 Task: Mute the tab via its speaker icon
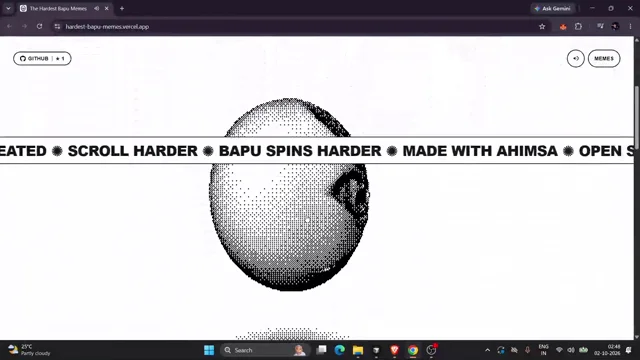coord(96,8)
